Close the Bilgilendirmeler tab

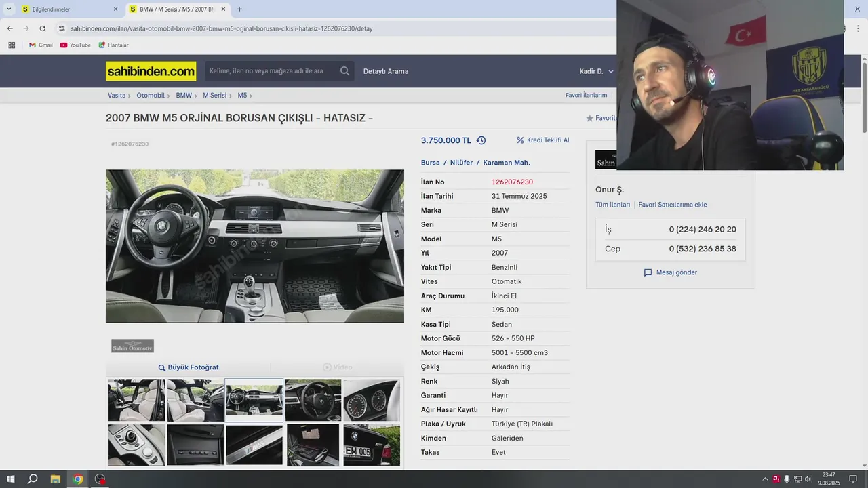pyautogui.click(x=115, y=9)
